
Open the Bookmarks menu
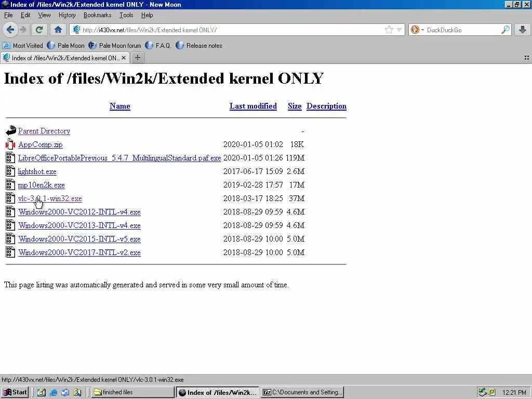click(97, 15)
